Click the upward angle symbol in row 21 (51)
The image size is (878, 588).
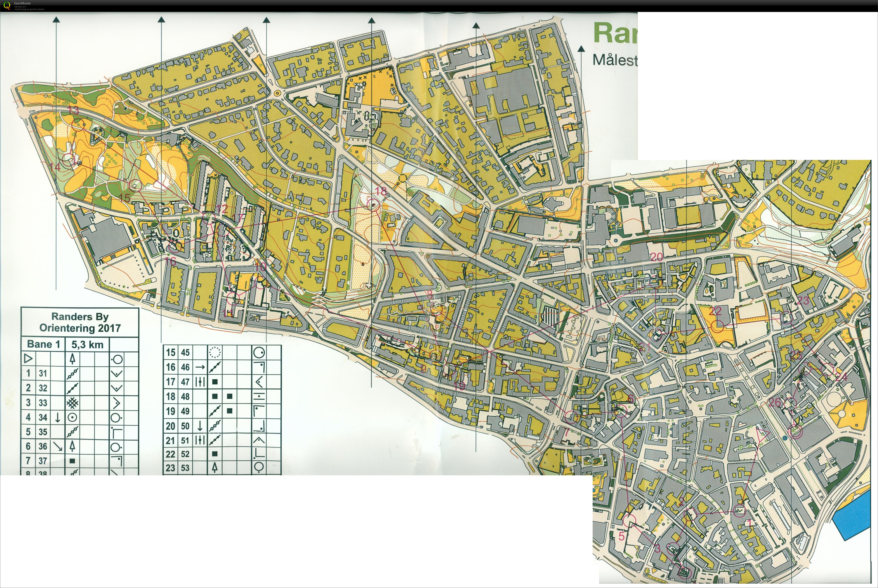click(x=259, y=440)
